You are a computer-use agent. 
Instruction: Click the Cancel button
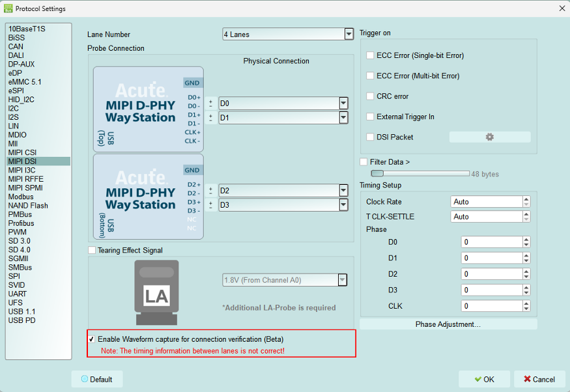tap(539, 379)
